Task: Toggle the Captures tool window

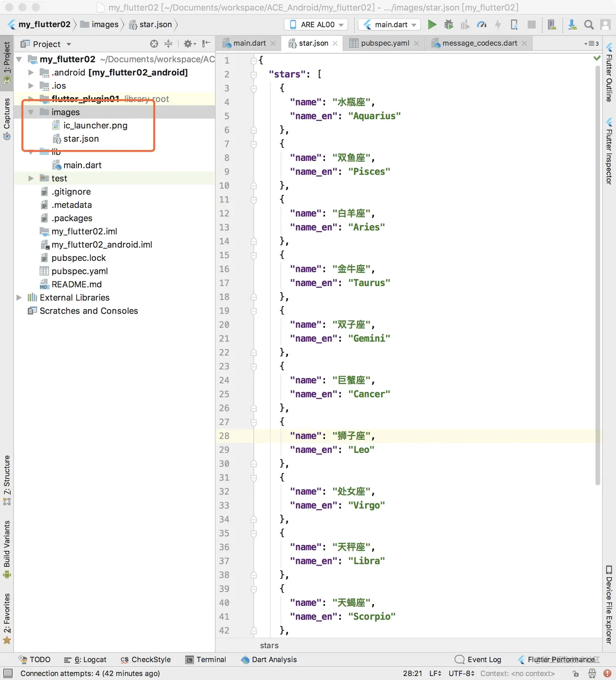Action: 7,119
